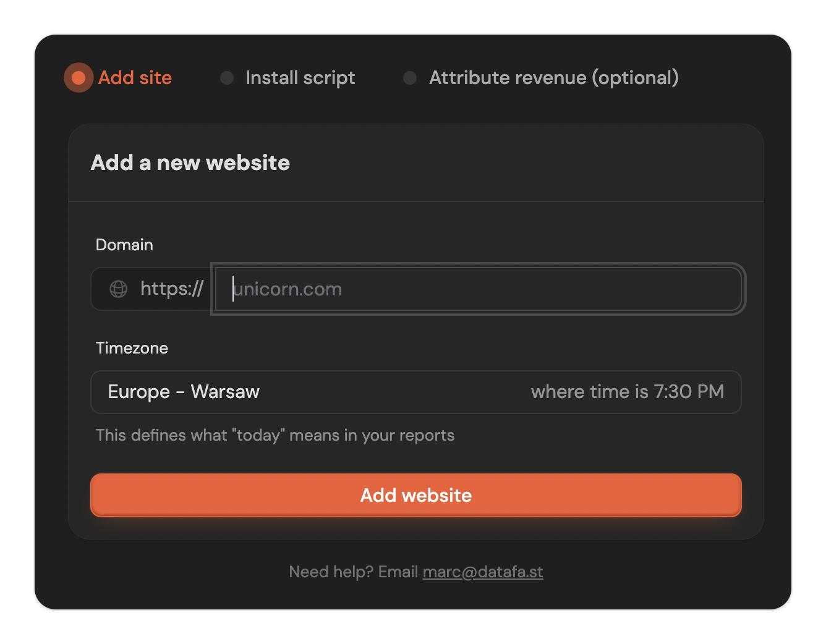
Task: Open the Europe - Warsaw timezone dropdown
Action: pos(416,392)
